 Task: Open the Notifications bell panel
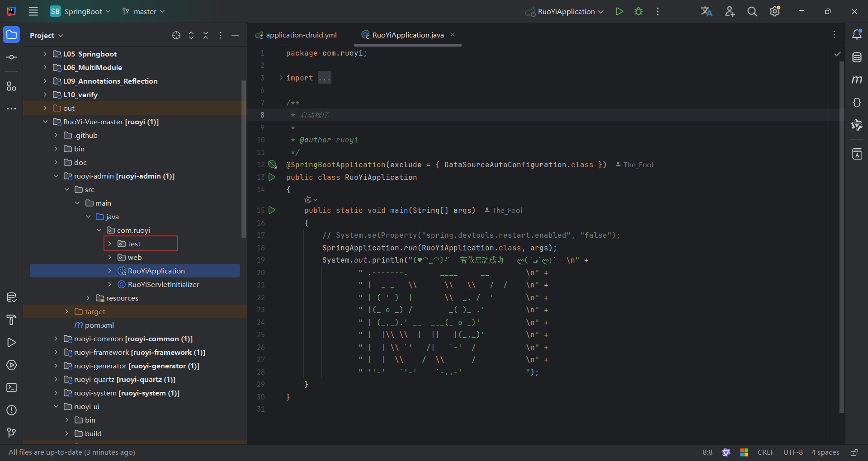click(857, 35)
